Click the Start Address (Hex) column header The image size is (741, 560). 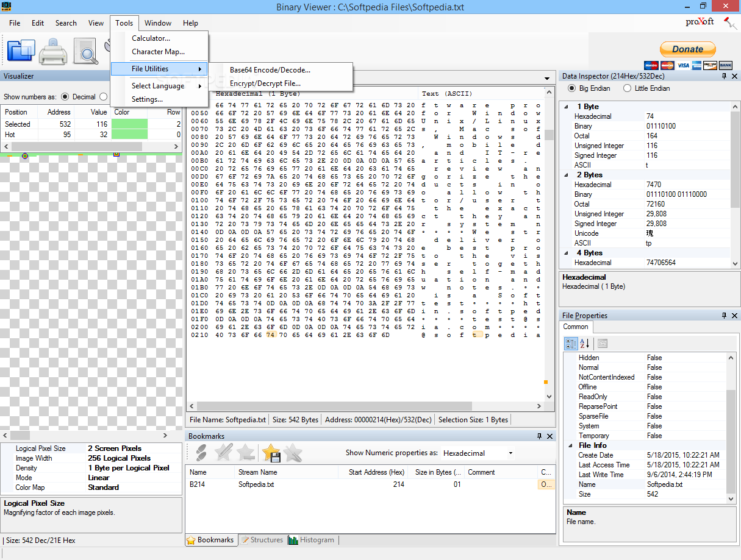[373, 472]
